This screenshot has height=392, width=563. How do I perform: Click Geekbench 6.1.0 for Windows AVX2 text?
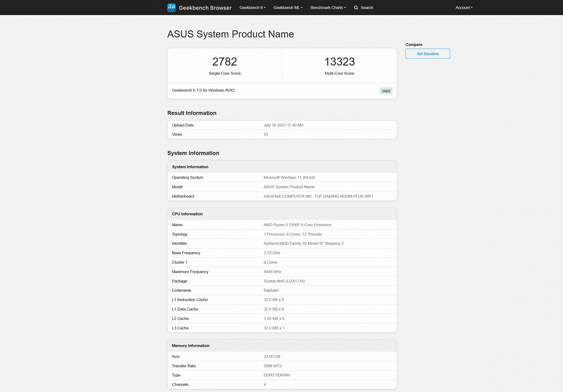[x=203, y=90]
